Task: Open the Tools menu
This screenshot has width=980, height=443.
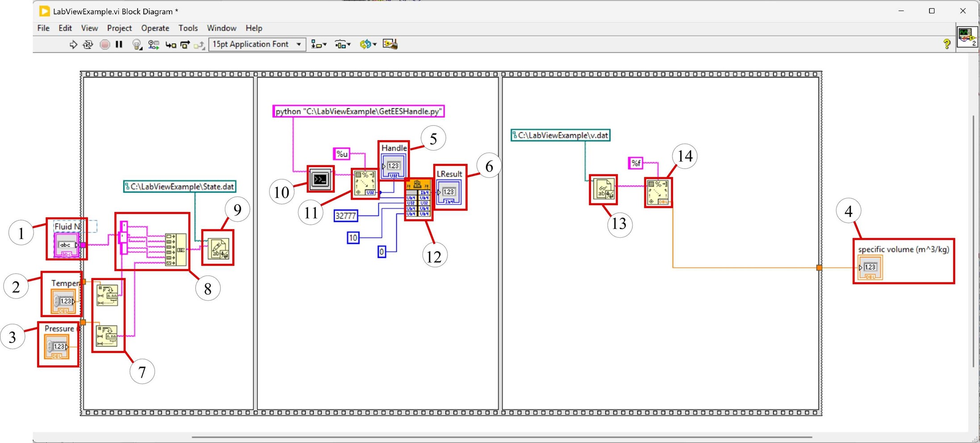Action: tap(188, 28)
